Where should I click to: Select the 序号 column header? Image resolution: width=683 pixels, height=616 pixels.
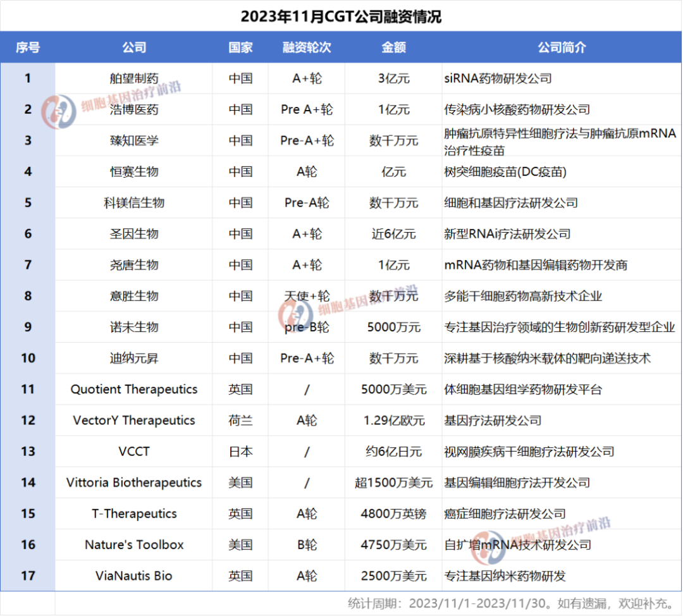coord(28,47)
